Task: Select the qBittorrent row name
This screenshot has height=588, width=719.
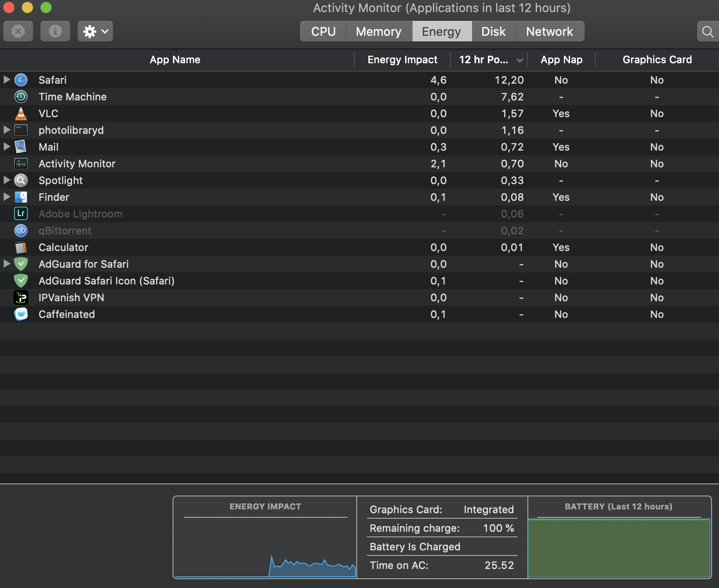Action: (65, 231)
